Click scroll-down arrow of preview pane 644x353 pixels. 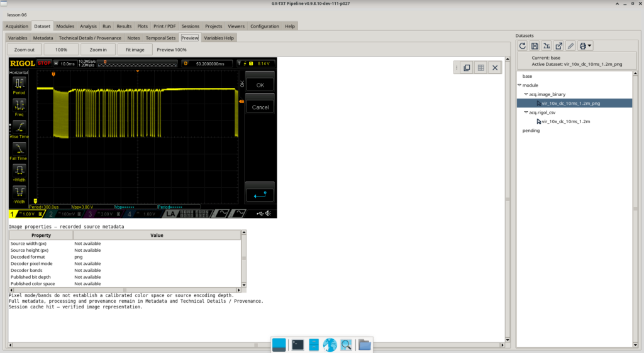tap(508, 339)
